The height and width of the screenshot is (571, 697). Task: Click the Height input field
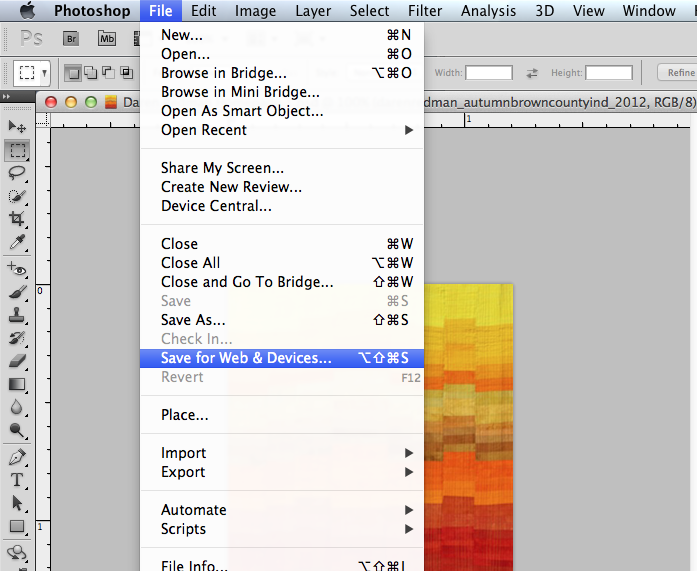click(609, 72)
